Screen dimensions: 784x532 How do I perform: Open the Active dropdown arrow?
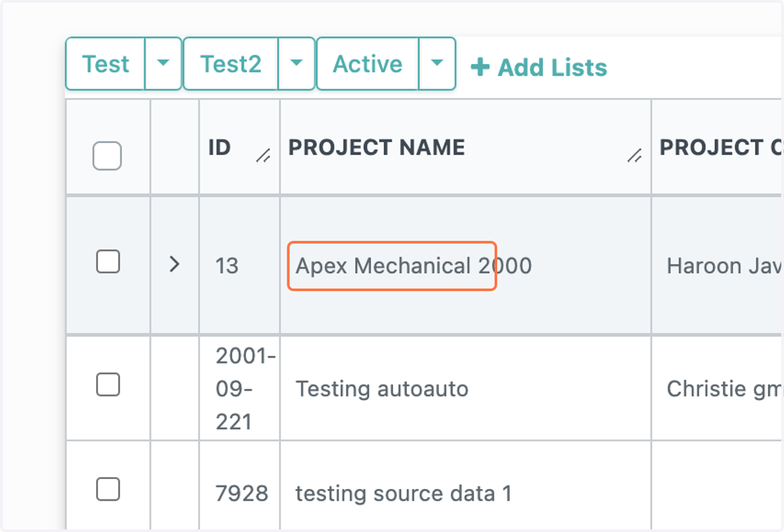[x=437, y=64]
